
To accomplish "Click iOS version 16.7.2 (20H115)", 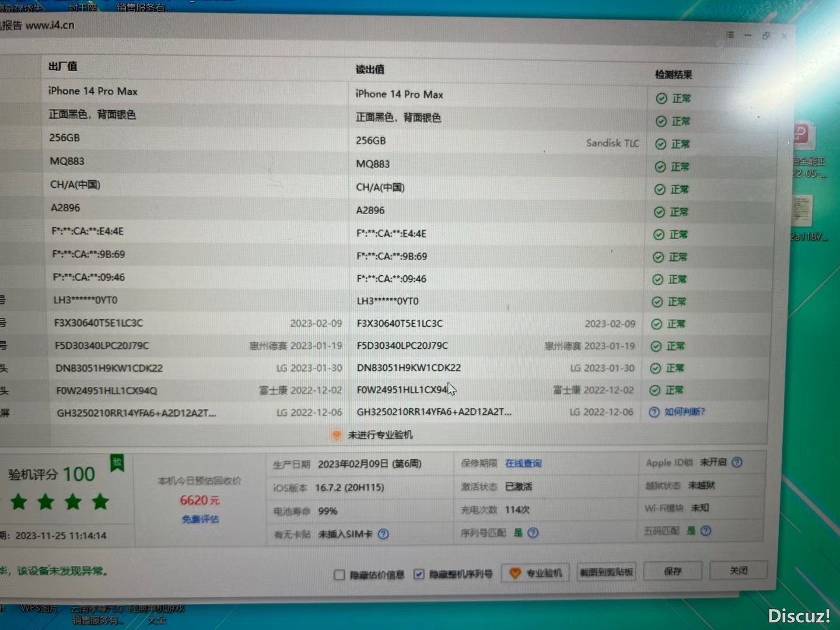I will coord(349,488).
